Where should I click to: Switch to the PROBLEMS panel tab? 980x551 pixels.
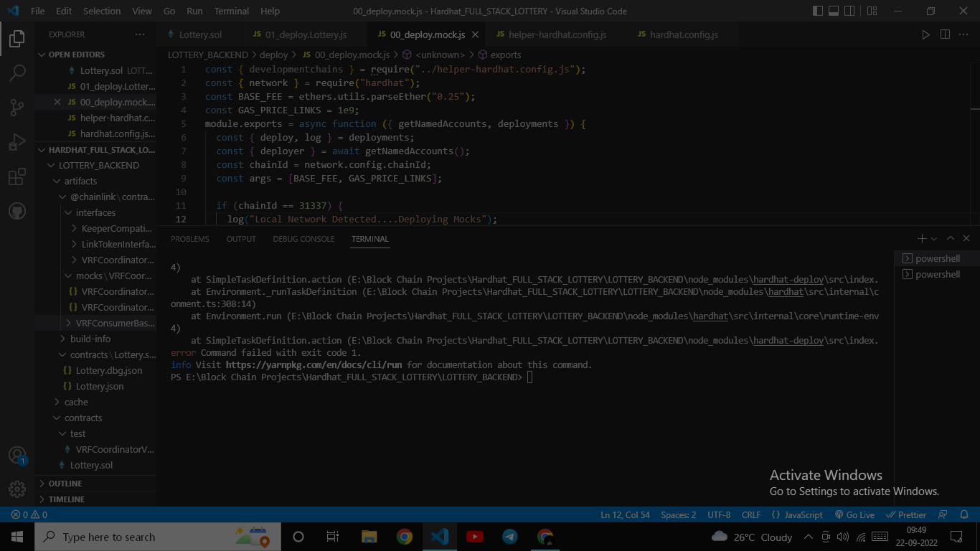(190, 239)
